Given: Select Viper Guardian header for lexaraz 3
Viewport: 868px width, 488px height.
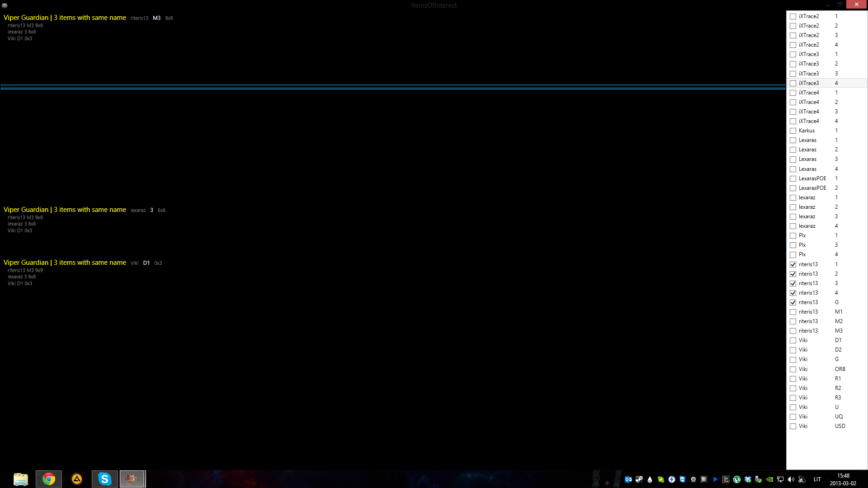Looking at the screenshot, I should (x=65, y=210).
